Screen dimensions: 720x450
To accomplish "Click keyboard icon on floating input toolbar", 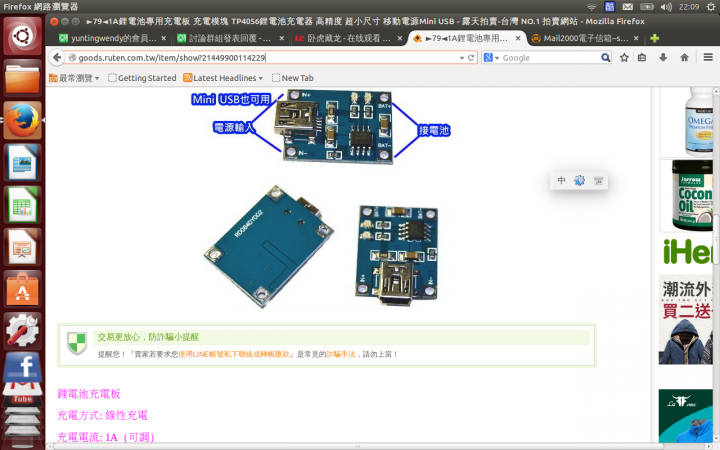I will pos(598,180).
